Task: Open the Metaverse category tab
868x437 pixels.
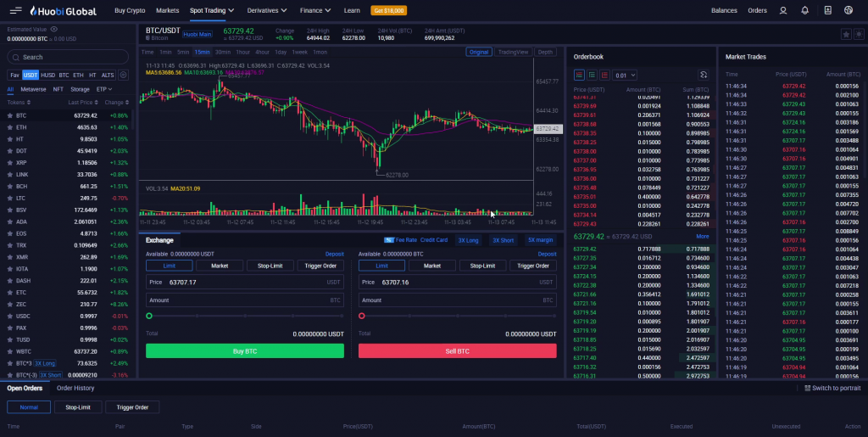Action: (x=33, y=89)
